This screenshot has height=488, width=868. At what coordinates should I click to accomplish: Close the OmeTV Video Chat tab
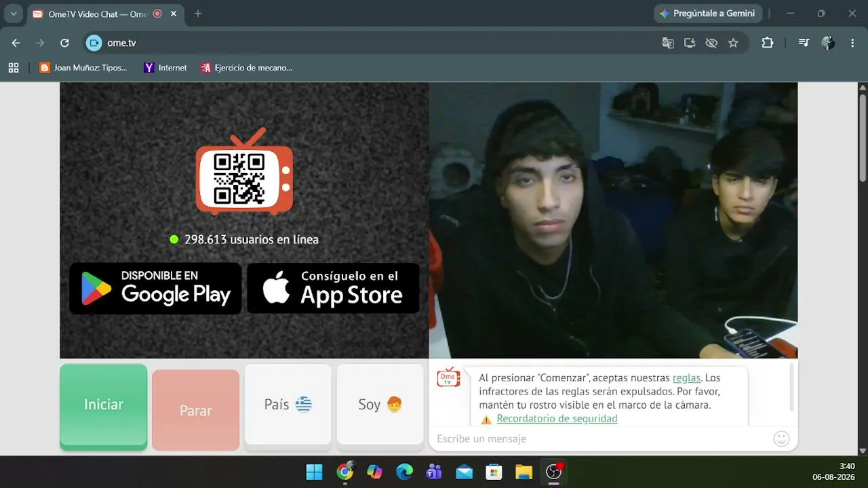(174, 14)
